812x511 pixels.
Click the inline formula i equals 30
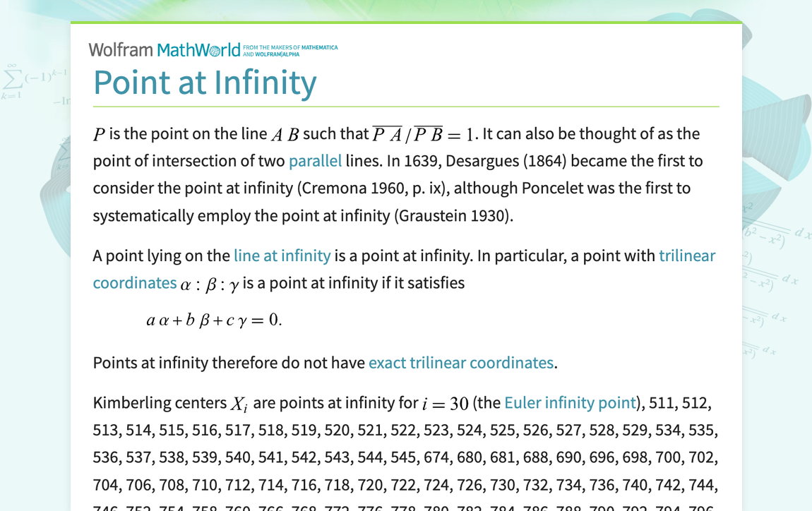pos(447,402)
